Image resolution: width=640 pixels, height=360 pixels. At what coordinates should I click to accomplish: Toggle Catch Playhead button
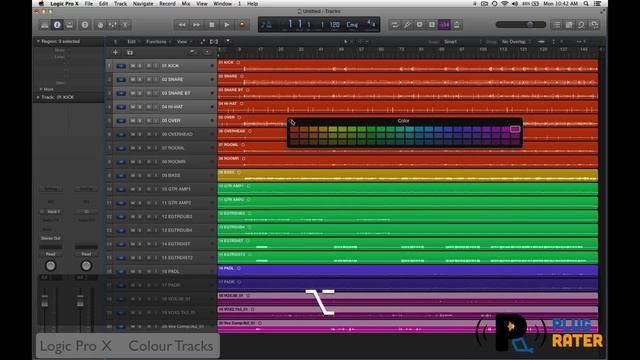pyautogui.click(x=228, y=42)
